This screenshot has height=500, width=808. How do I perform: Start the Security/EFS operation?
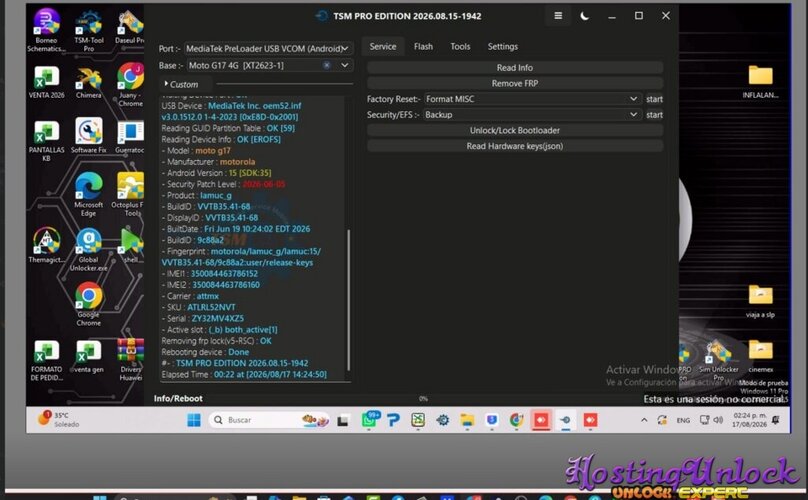[x=654, y=115]
